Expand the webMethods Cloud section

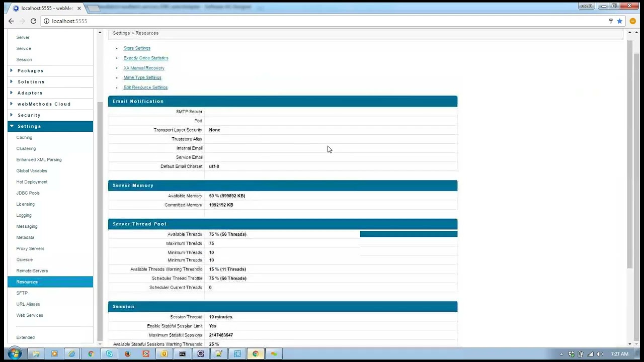[x=50, y=104]
